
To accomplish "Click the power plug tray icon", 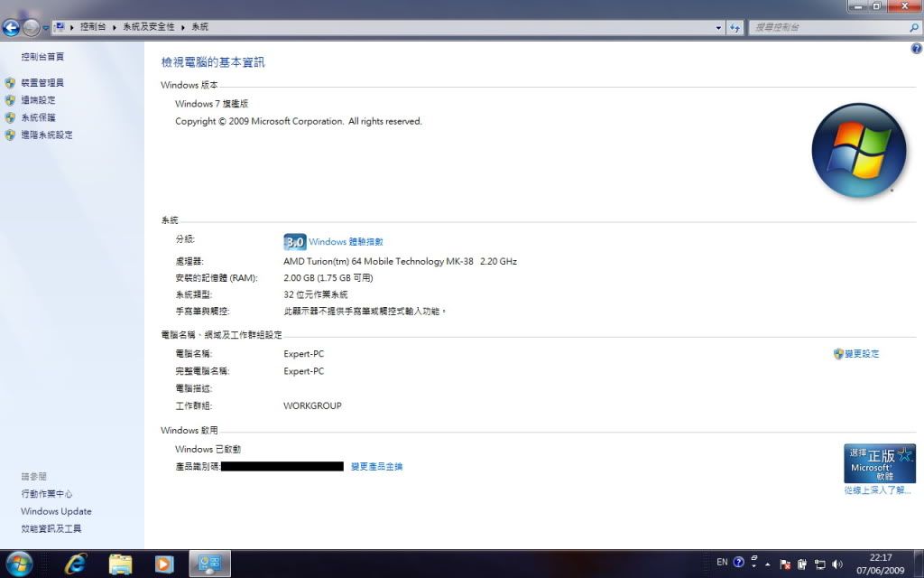I will coord(802,564).
